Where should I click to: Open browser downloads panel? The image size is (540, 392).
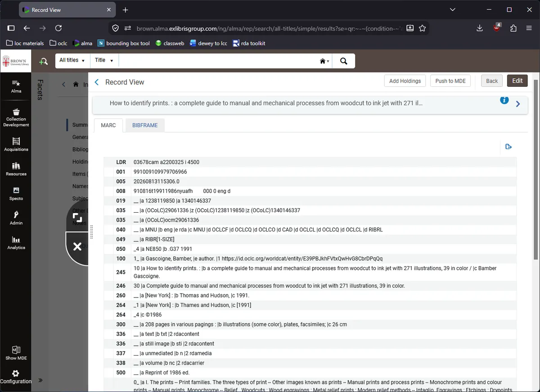click(479, 28)
